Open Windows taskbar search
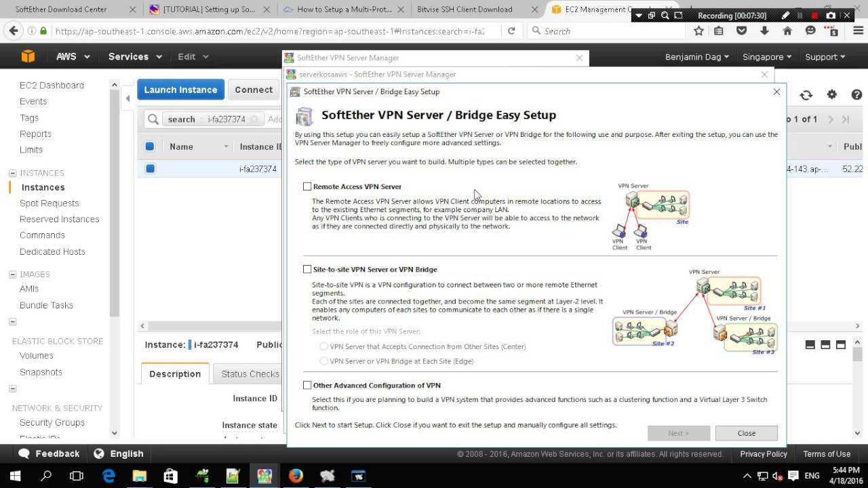 (46, 476)
